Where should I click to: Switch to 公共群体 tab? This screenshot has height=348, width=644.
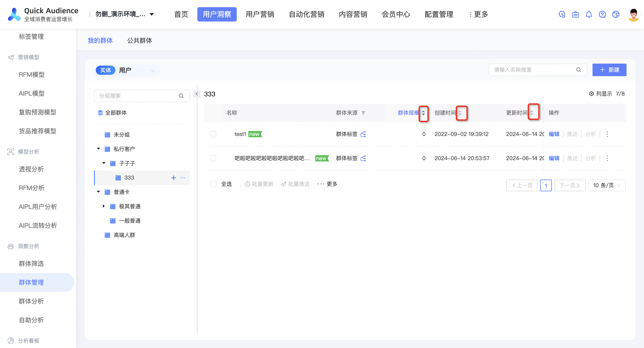(139, 41)
